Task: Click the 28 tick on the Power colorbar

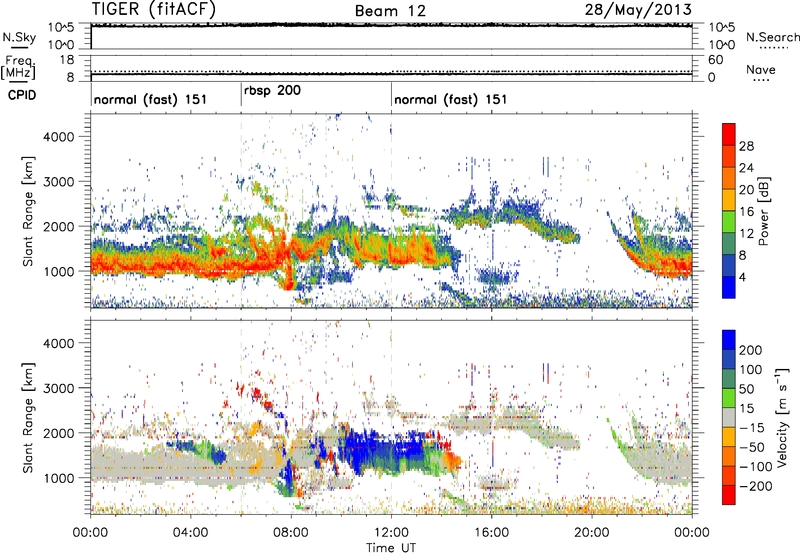Action: pyautogui.click(x=746, y=146)
